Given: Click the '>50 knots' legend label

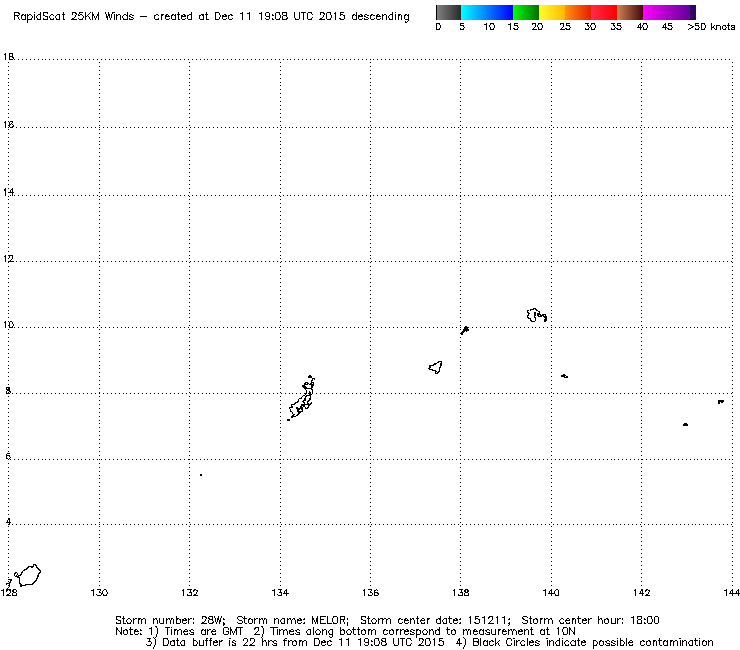Looking at the screenshot, I should tap(711, 27).
